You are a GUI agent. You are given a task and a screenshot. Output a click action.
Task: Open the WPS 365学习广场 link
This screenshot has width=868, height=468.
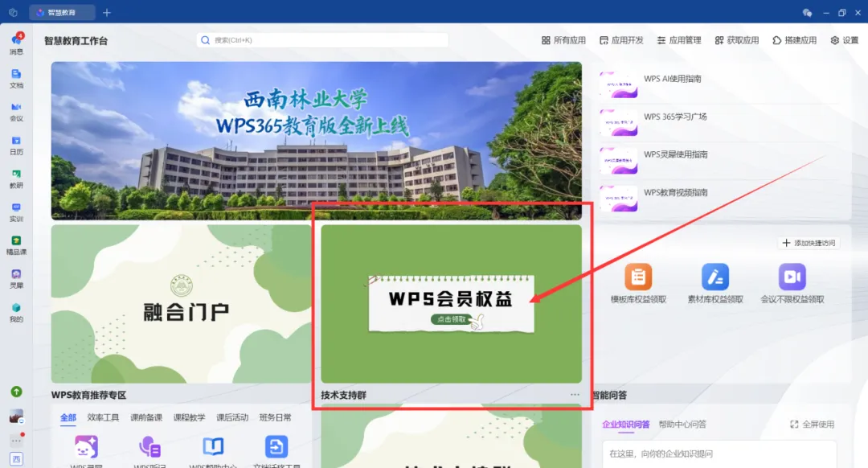tap(675, 117)
